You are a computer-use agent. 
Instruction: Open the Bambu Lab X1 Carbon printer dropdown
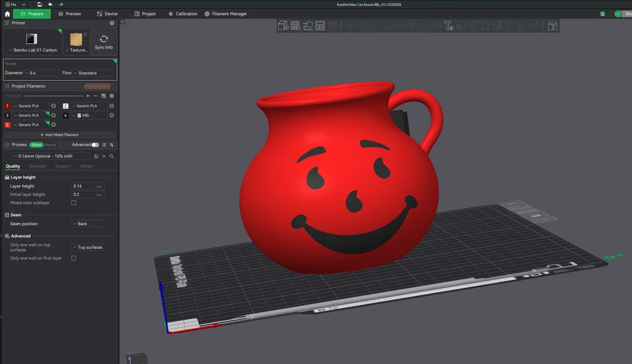click(x=33, y=42)
